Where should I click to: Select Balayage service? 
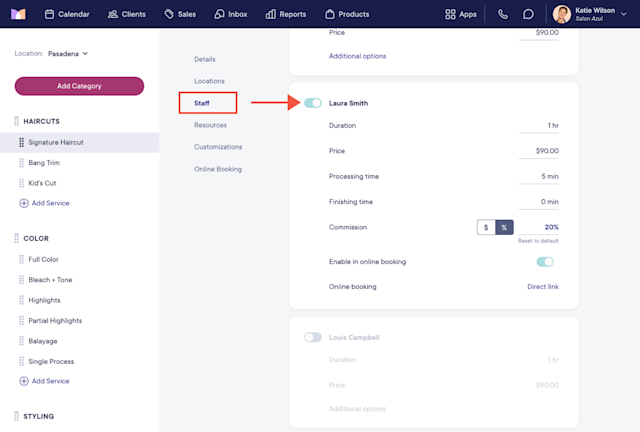(43, 341)
